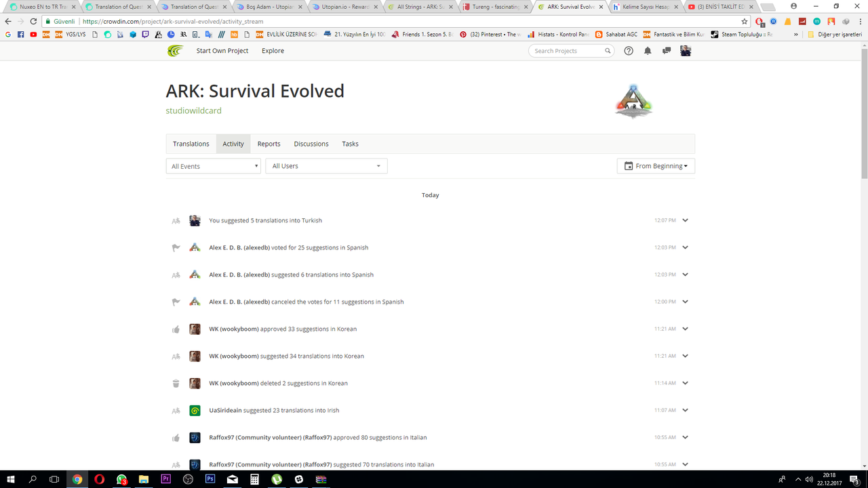The width and height of the screenshot is (868, 488).
Task: Expand the 'approved 33 suggestions in Korean' entry
Action: 685,329
